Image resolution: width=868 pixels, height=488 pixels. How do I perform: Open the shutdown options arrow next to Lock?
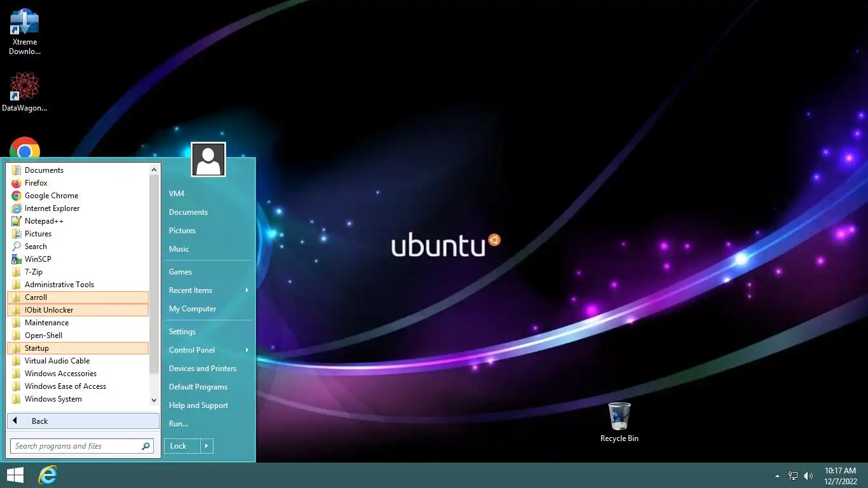[x=207, y=446]
